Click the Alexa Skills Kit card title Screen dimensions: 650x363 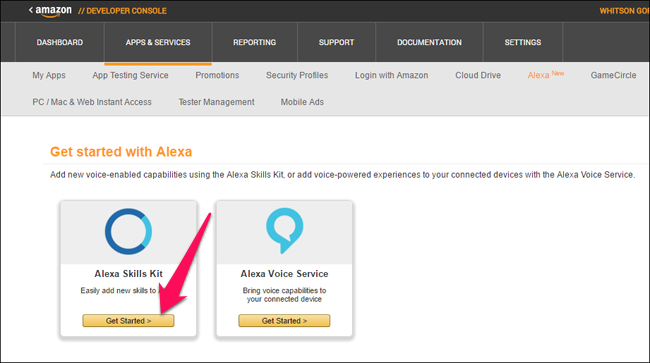[x=129, y=273]
